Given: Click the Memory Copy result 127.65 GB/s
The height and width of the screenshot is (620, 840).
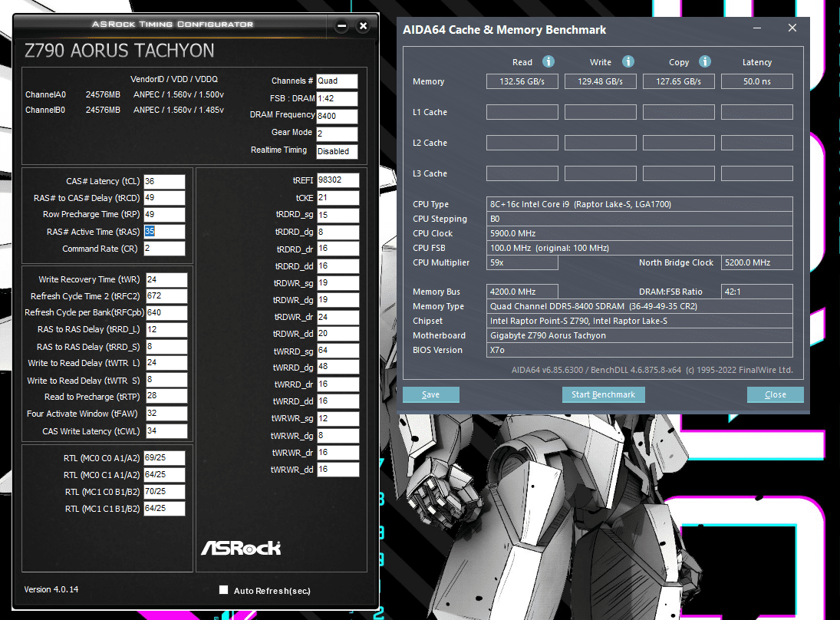Looking at the screenshot, I should point(679,81).
